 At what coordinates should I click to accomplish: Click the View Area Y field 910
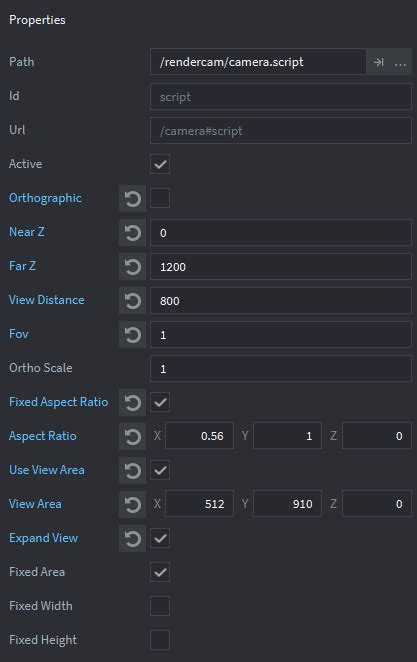pyautogui.click(x=287, y=504)
